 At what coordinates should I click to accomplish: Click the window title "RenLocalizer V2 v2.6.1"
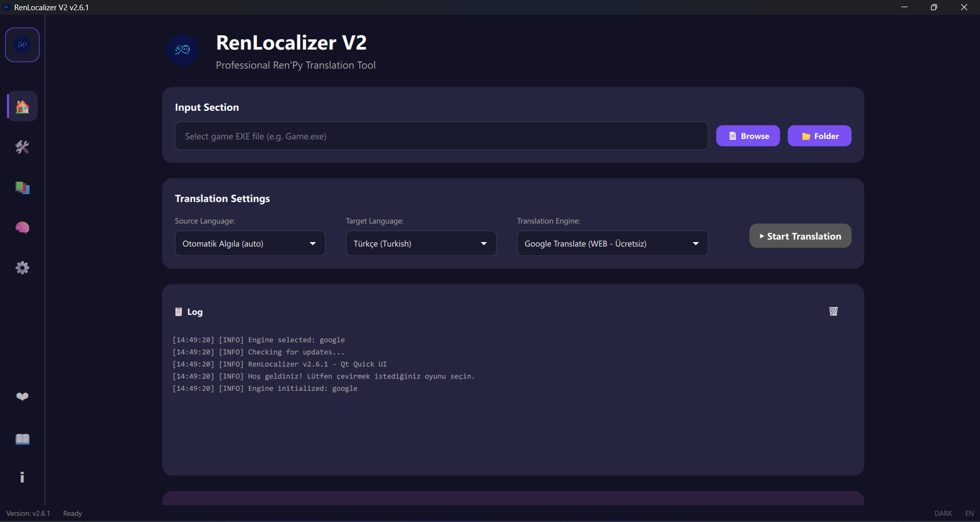point(52,8)
